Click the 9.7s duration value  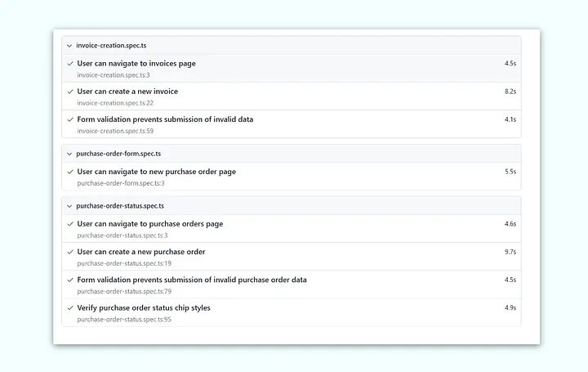click(510, 252)
